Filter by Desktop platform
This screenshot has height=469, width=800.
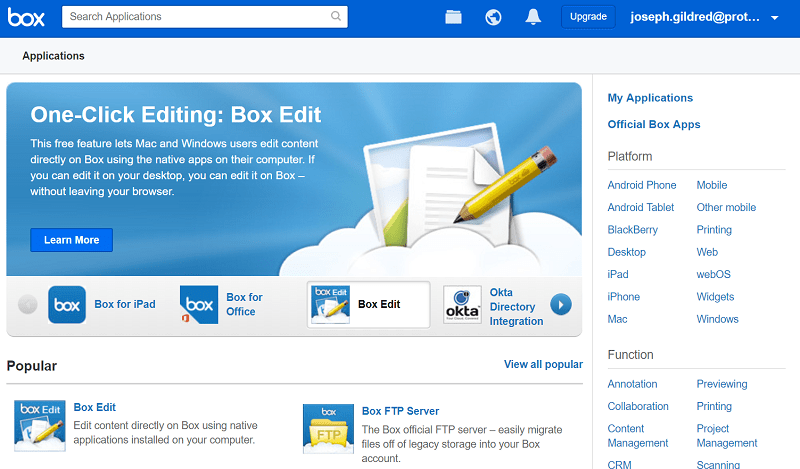[x=627, y=252]
